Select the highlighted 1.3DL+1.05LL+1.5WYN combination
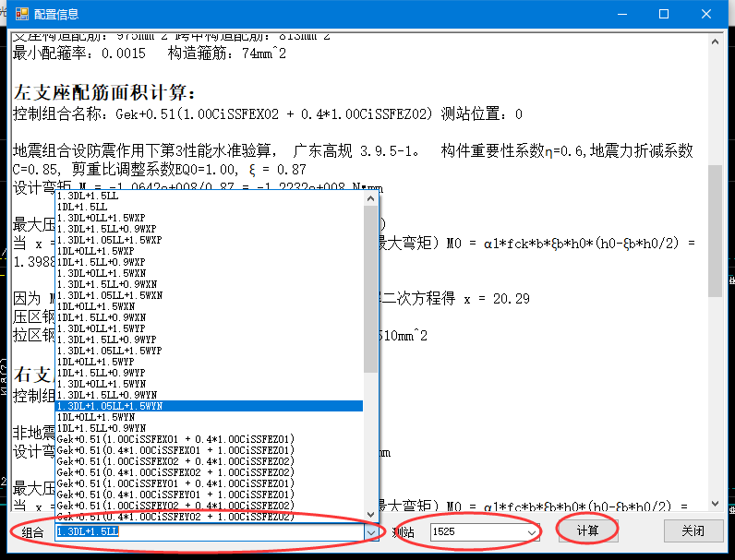This screenshot has height=560, width=735. [110, 406]
